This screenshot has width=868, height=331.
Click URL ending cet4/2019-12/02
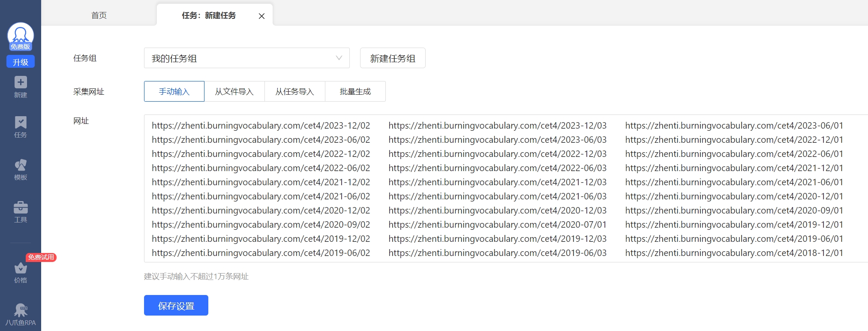(x=261, y=239)
